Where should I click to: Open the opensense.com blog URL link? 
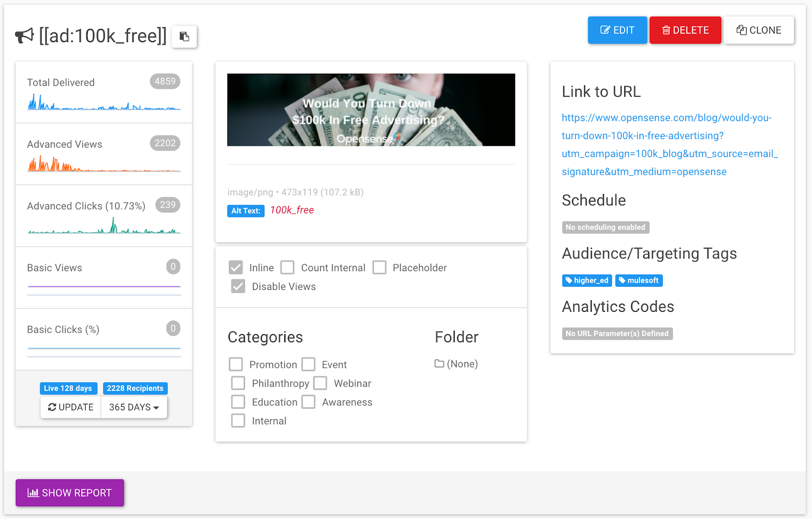click(669, 145)
